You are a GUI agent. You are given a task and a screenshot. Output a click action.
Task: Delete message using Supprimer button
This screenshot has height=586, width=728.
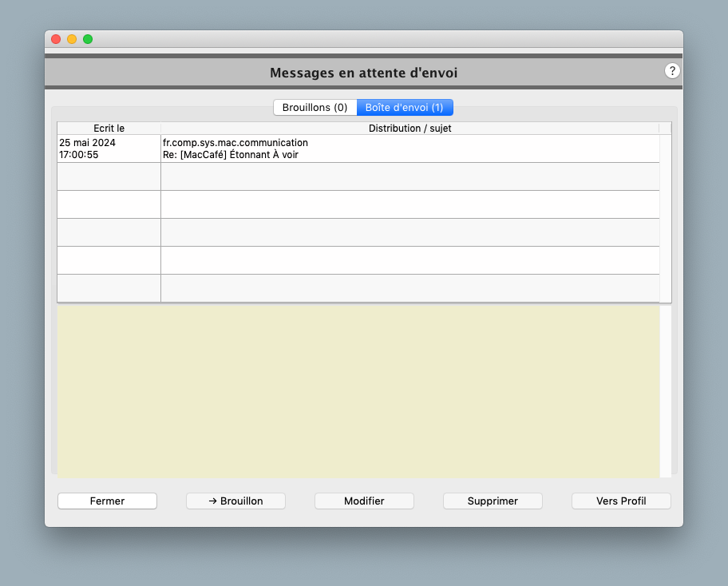[x=493, y=501]
